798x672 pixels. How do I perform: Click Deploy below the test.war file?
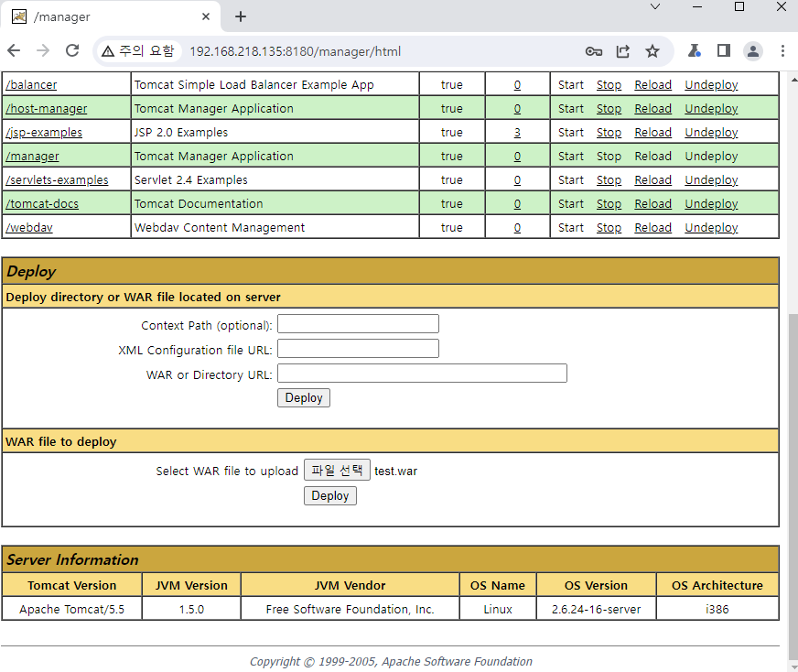click(330, 496)
